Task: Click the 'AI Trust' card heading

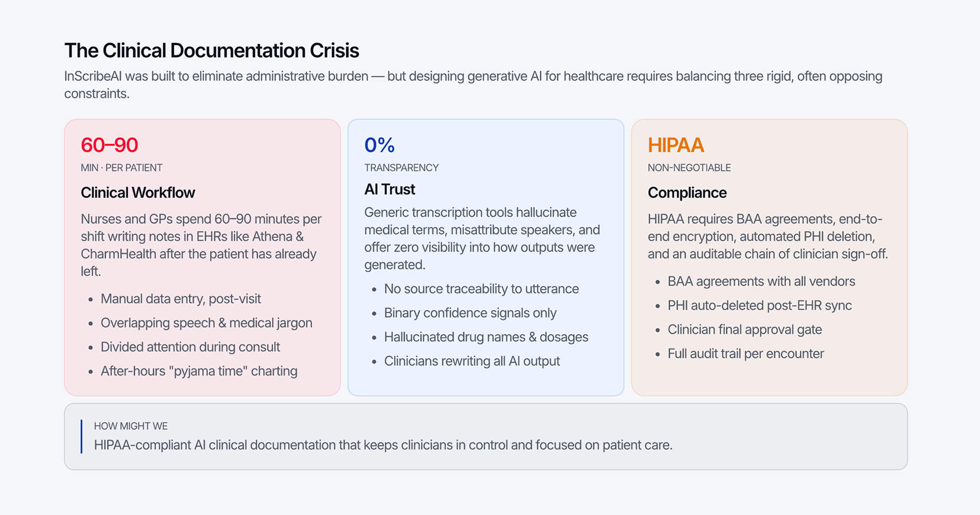Action: pyautogui.click(x=389, y=189)
